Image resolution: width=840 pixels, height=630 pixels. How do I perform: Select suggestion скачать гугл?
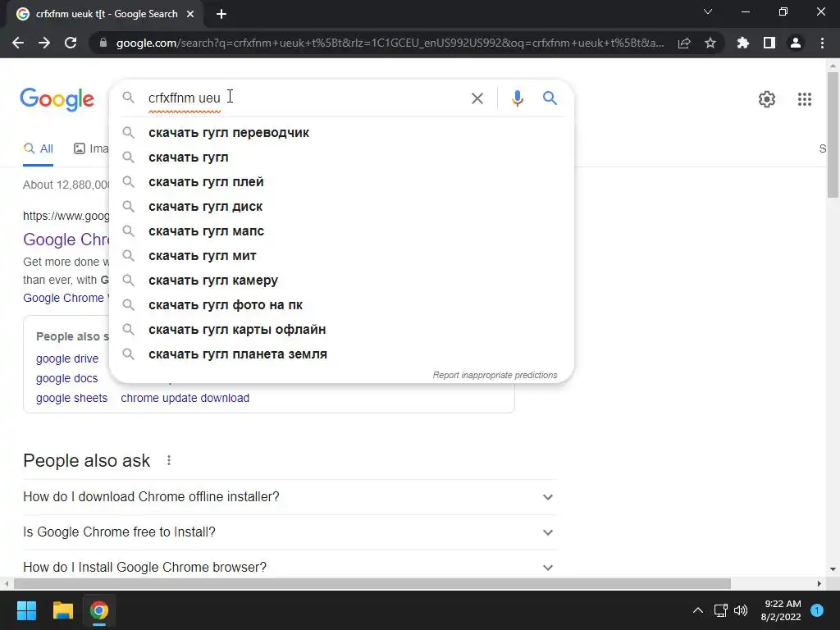(341, 157)
